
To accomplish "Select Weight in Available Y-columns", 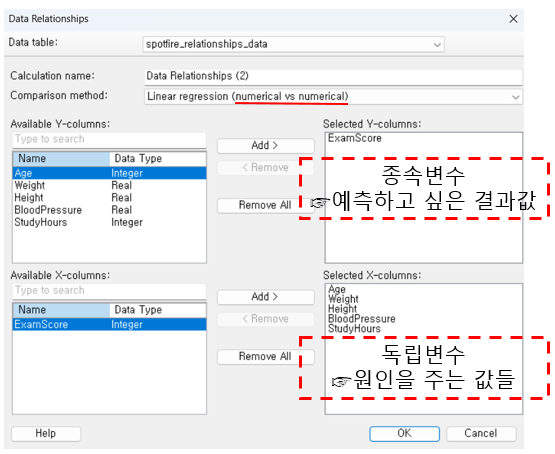I will 109,185.
